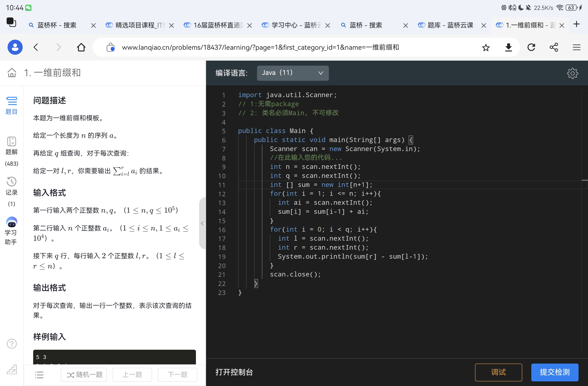The width and height of the screenshot is (588, 386).
Task: Click the 提交检测 submit button
Action: coord(554,372)
